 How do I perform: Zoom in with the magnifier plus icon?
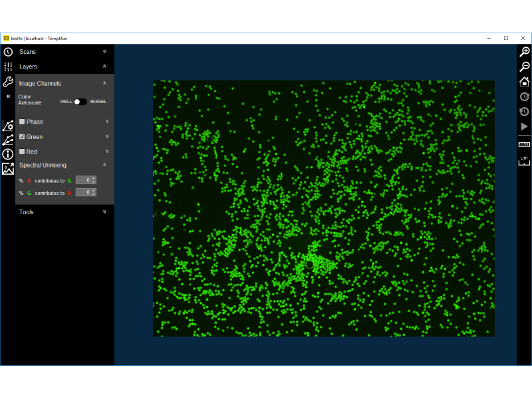525,52
